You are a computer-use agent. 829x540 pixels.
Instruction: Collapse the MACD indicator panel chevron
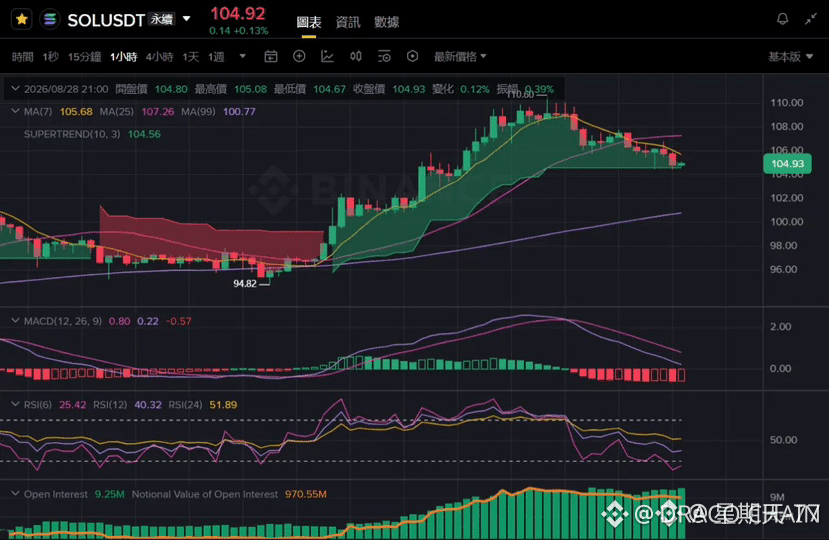point(15,321)
